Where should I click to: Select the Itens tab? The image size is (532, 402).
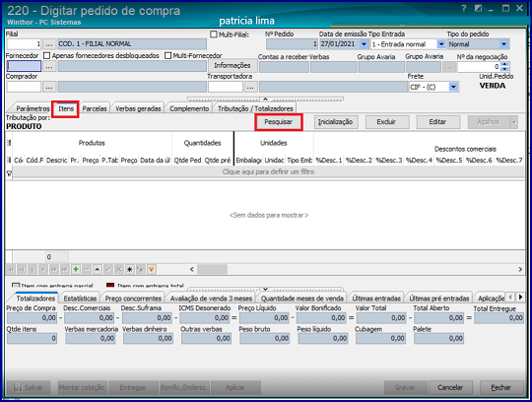click(66, 108)
